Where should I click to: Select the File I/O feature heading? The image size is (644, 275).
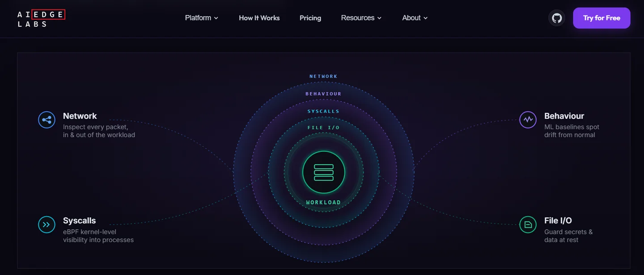(x=558, y=221)
